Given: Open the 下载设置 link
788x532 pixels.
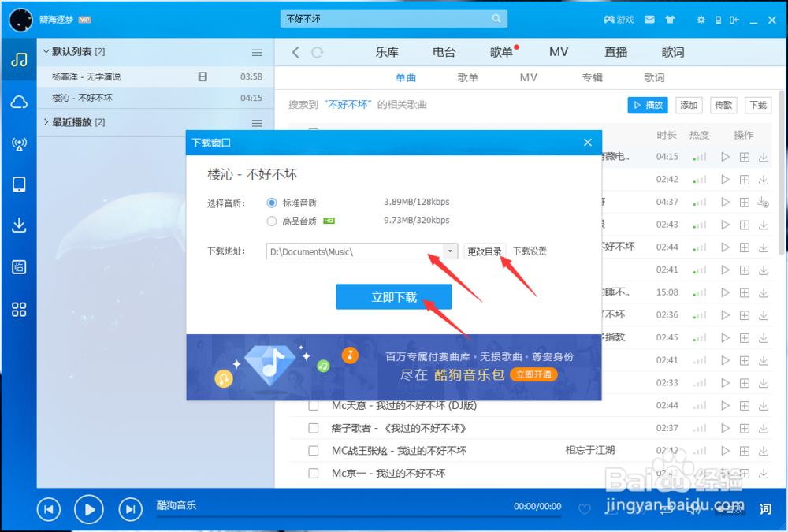Looking at the screenshot, I should (530, 251).
